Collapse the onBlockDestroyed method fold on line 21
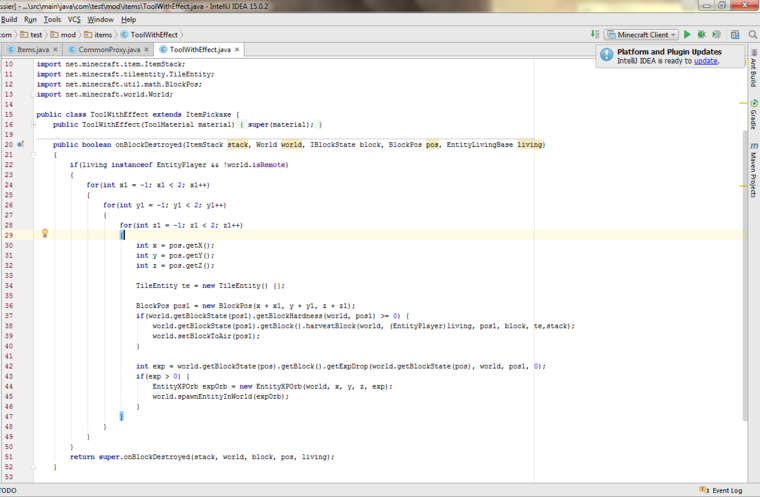Screen dimensions: 760x497 pyautogui.click(x=33, y=154)
